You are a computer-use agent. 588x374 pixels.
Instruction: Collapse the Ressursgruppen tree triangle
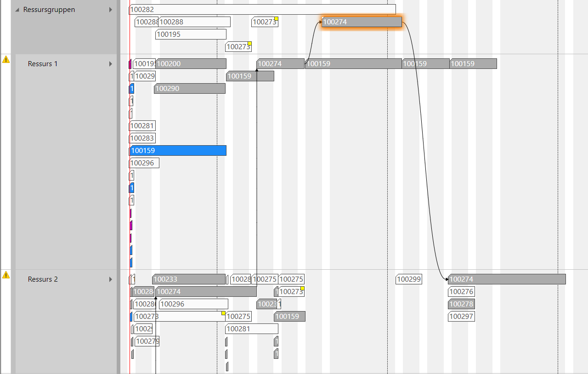point(17,10)
